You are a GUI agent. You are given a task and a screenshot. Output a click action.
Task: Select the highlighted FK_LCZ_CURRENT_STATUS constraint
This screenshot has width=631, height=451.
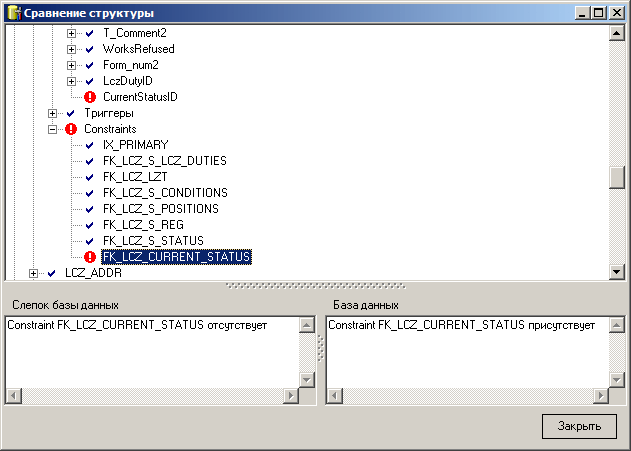tap(177, 257)
